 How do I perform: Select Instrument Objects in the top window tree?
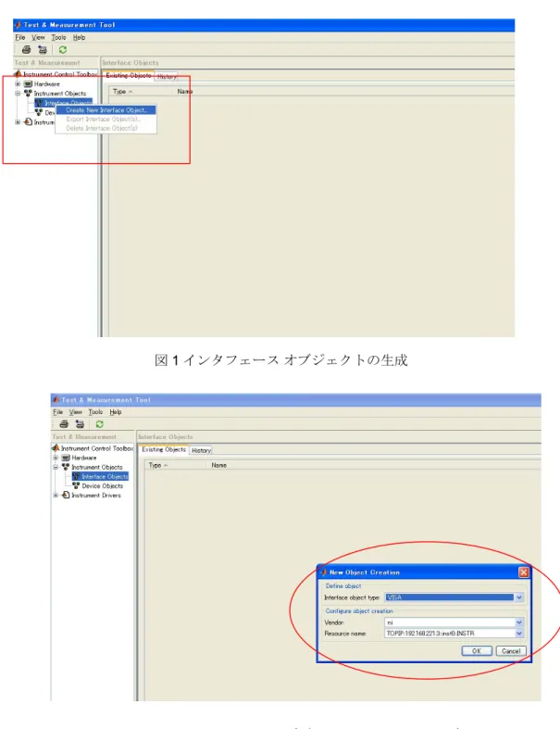tap(59, 94)
